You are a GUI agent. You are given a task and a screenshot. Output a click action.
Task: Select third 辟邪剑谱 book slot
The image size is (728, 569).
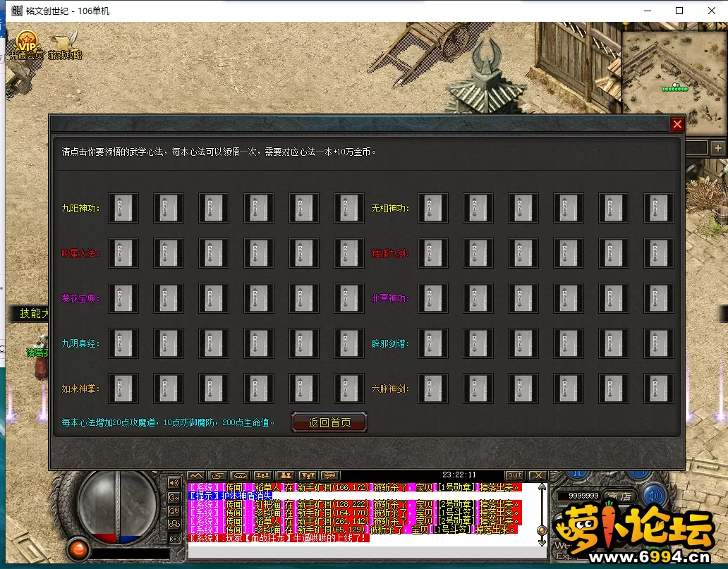(523, 343)
